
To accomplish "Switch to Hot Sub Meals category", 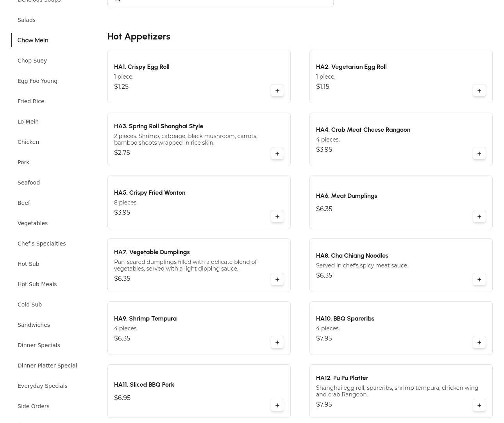I will [x=37, y=284].
